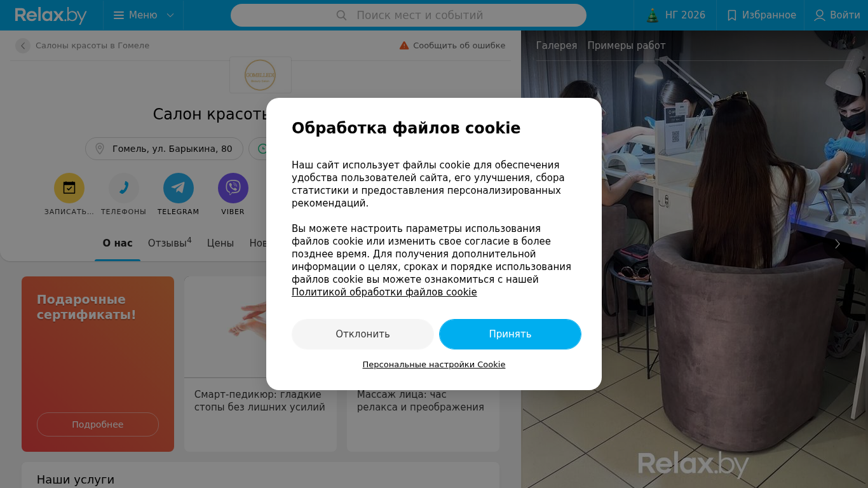Expand the Меню dropdown
Image resolution: width=868 pixels, height=488 pixels.
pos(144,15)
